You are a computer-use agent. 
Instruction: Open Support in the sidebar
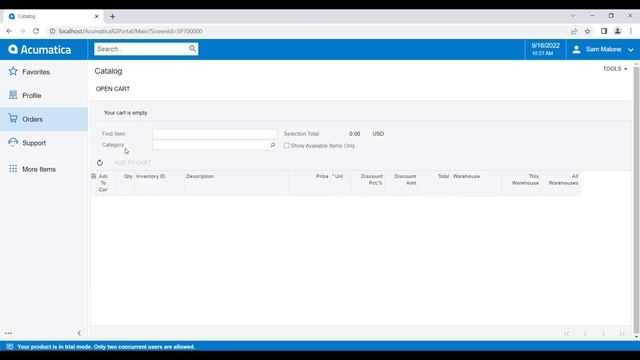[x=44, y=143]
